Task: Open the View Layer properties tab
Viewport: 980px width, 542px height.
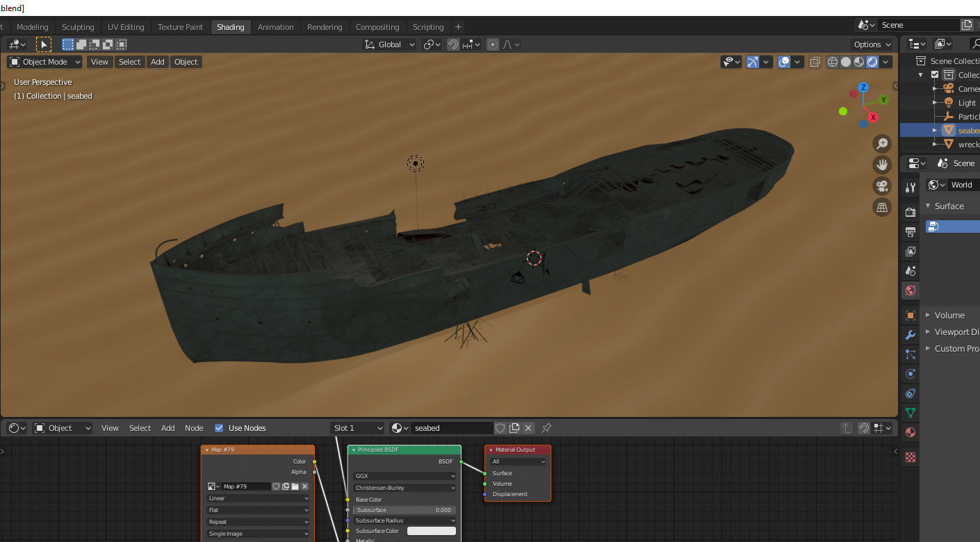Action: click(x=910, y=251)
